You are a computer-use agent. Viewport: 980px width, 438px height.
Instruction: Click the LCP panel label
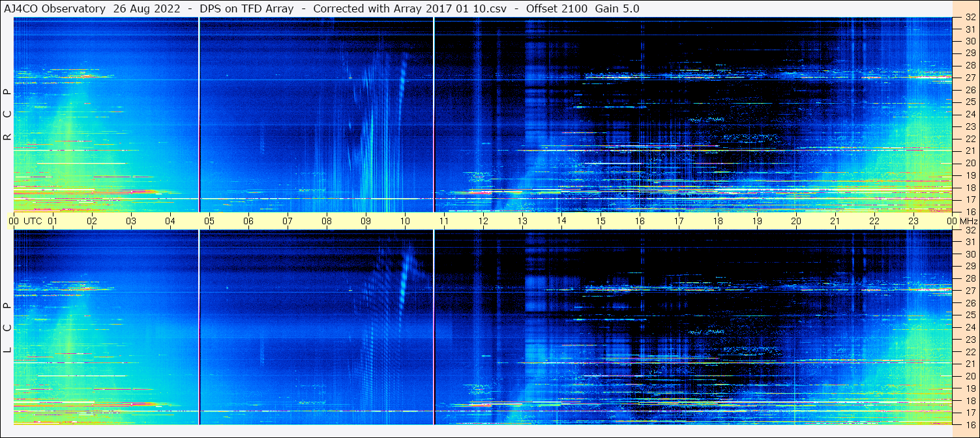7,328
